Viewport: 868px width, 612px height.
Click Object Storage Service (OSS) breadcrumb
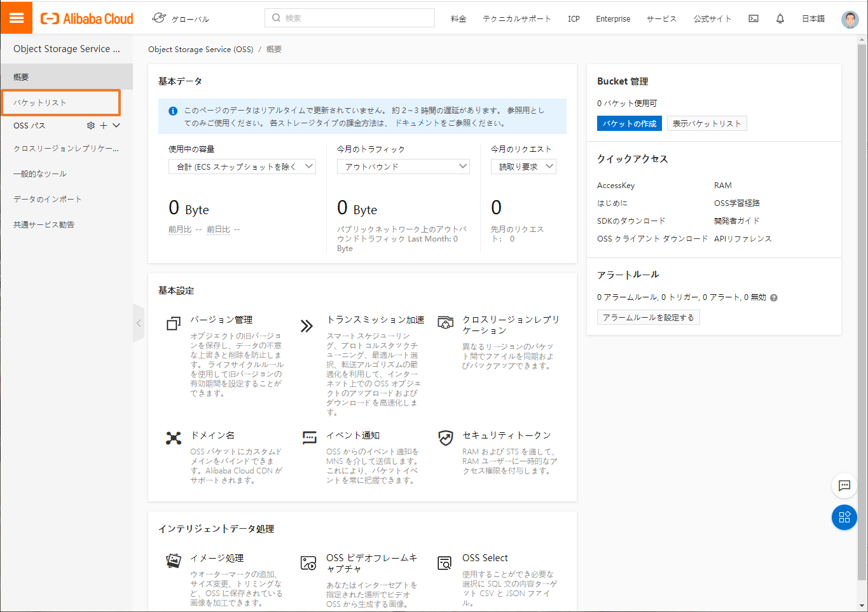200,49
